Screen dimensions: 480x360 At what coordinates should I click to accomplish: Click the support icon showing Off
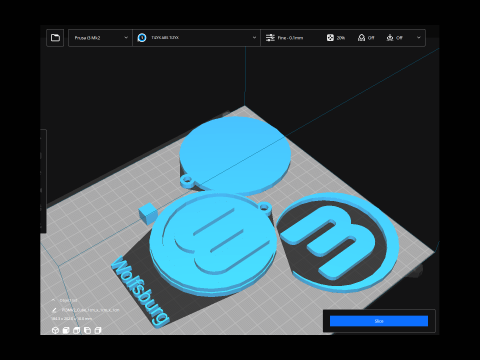361,38
